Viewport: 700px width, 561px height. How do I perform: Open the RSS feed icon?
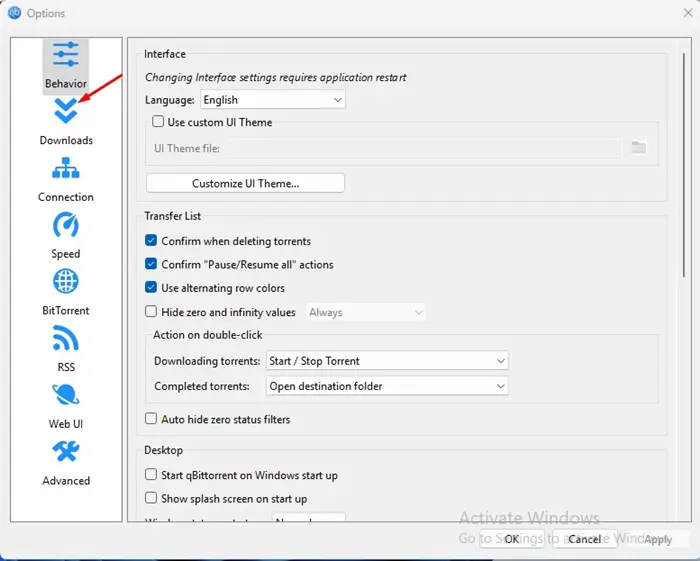(x=66, y=338)
